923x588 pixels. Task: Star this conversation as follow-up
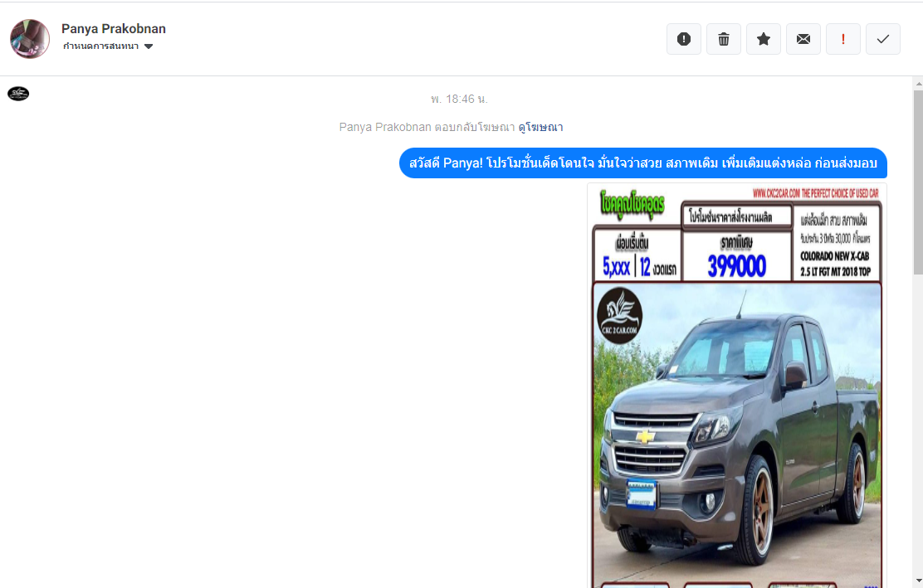[x=764, y=39]
